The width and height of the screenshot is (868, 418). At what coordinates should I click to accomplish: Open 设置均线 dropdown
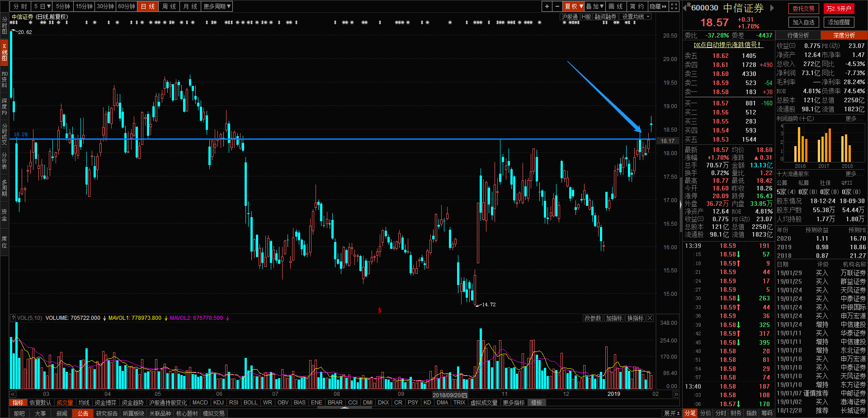636,17
